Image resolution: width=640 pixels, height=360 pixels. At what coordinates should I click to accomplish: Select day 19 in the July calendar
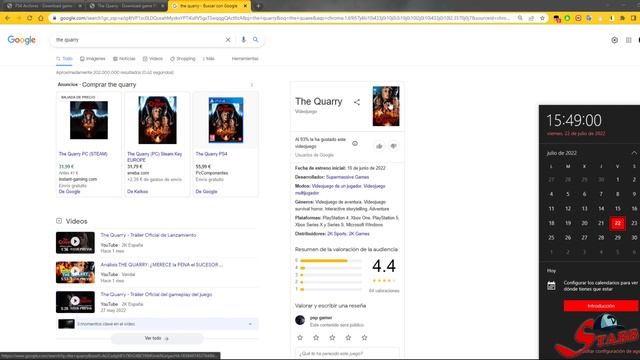click(x=568, y=223)
